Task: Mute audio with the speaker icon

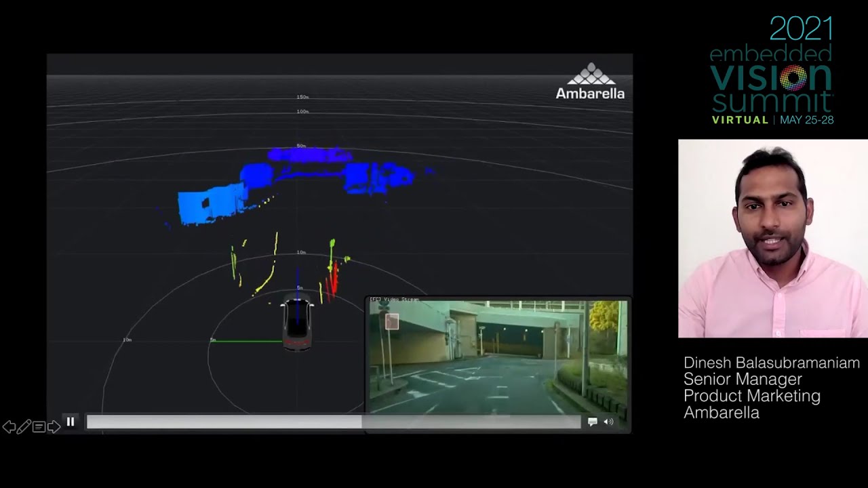Action: (x=608, y=422)
